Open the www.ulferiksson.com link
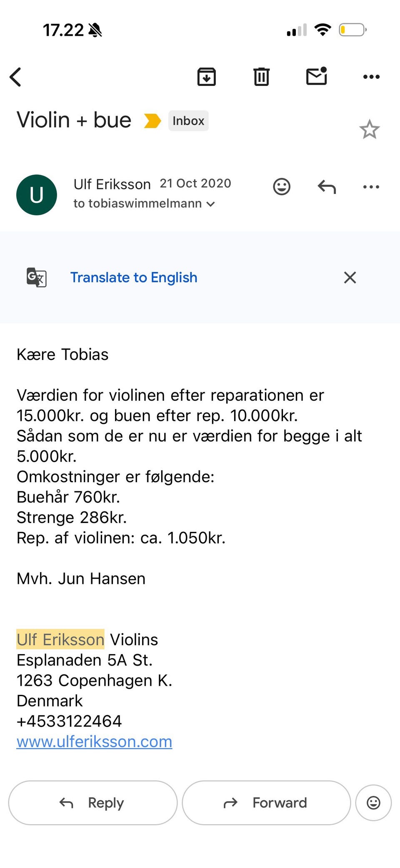This screenshot has height=868, width=400. click(94, 742)
